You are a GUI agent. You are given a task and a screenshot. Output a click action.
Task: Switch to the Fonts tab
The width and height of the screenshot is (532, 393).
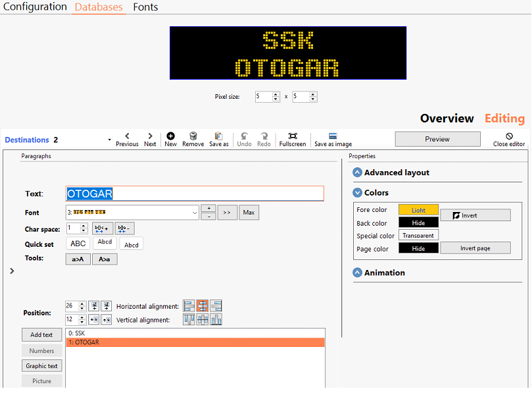pyautogui.click(x=145, y=7)
